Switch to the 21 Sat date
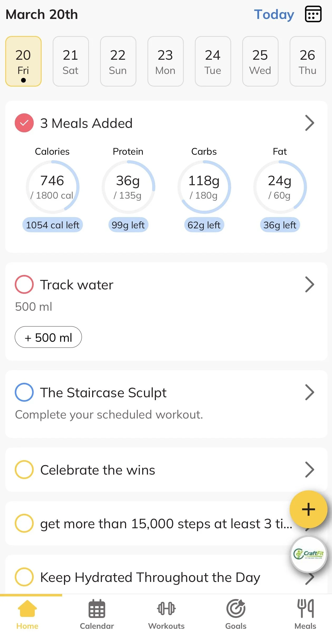 tap(71, 61)
